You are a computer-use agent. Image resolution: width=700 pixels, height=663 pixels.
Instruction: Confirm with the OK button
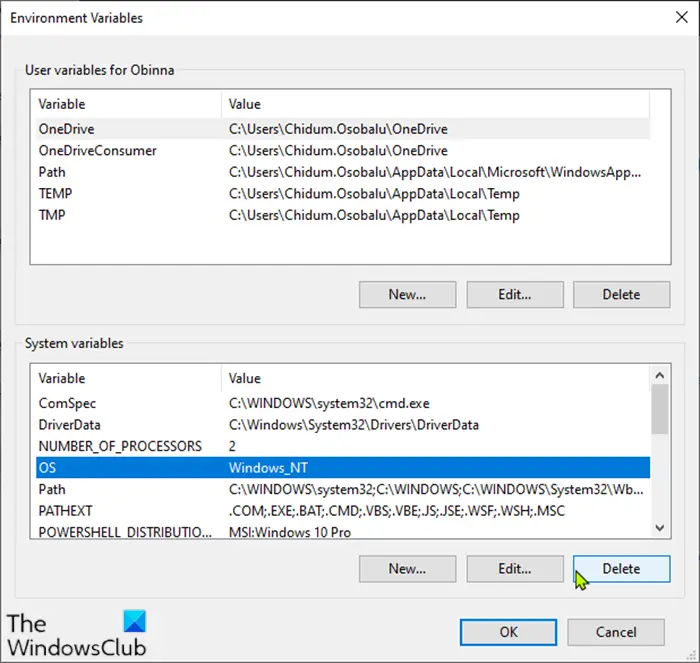(508, 632)
